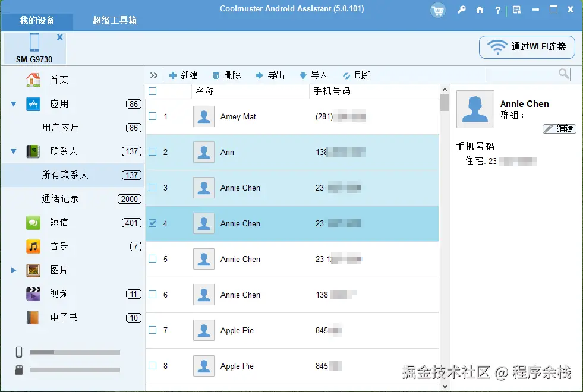Click 删除 to delete selected contacts
Image resolution: width=583 pixels, height=392 pixels.
(226, 75)
